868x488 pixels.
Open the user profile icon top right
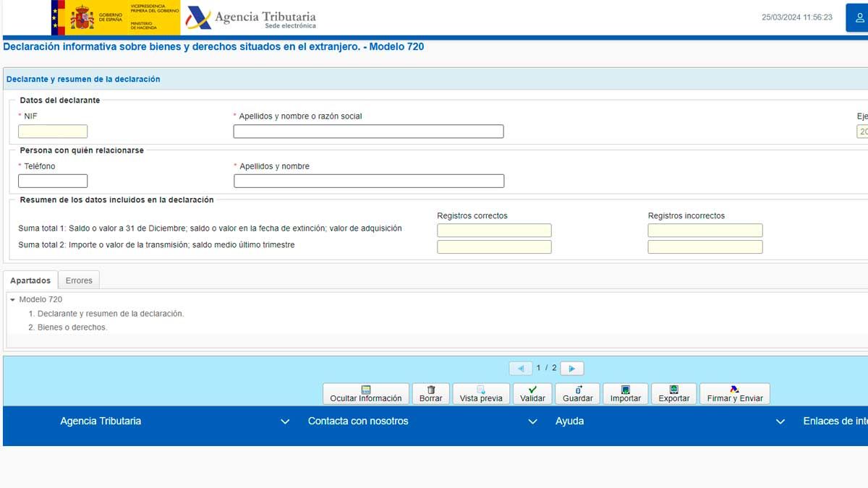point(859,17)
